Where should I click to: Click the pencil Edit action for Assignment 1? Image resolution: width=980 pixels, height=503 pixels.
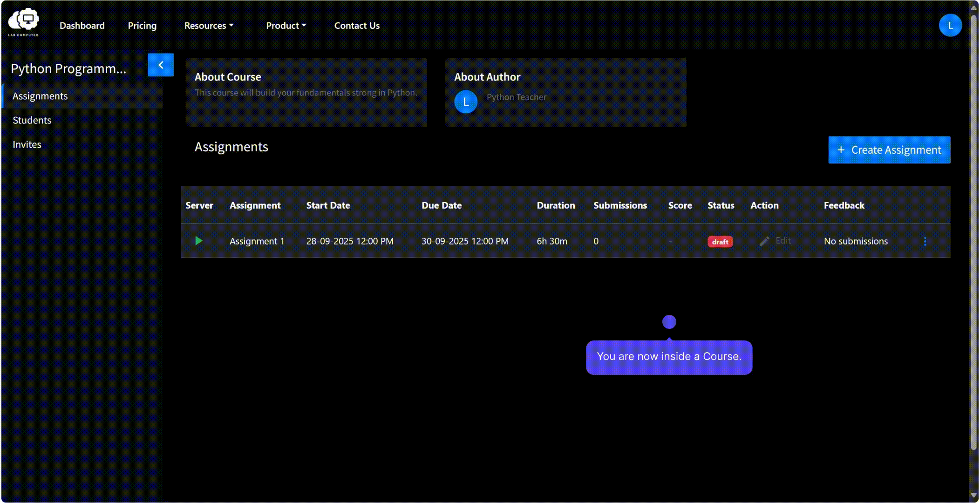775,241
